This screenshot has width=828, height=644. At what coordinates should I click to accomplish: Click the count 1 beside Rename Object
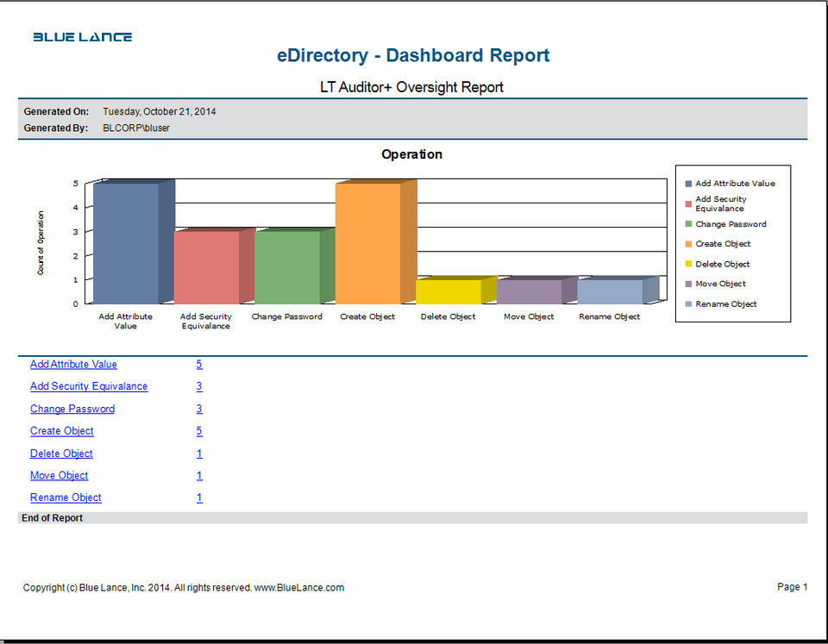click(x=199, y=497)
